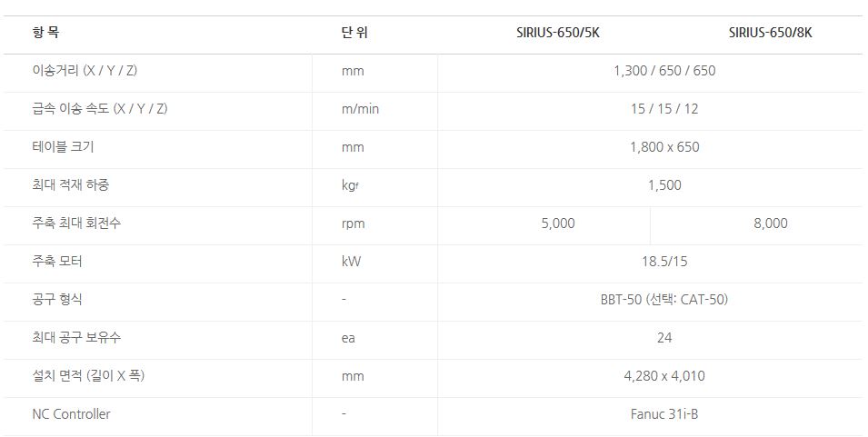Screen dimensions: 868x437
Task: Click the 1,800 x 650 table size value
Action: pos(664,147)
